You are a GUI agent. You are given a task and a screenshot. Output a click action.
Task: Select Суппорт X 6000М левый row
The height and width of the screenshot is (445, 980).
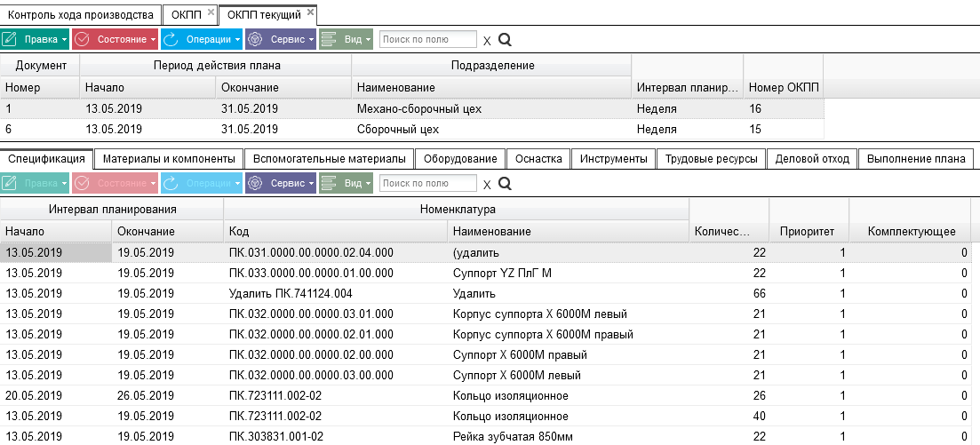pos(486,376)
